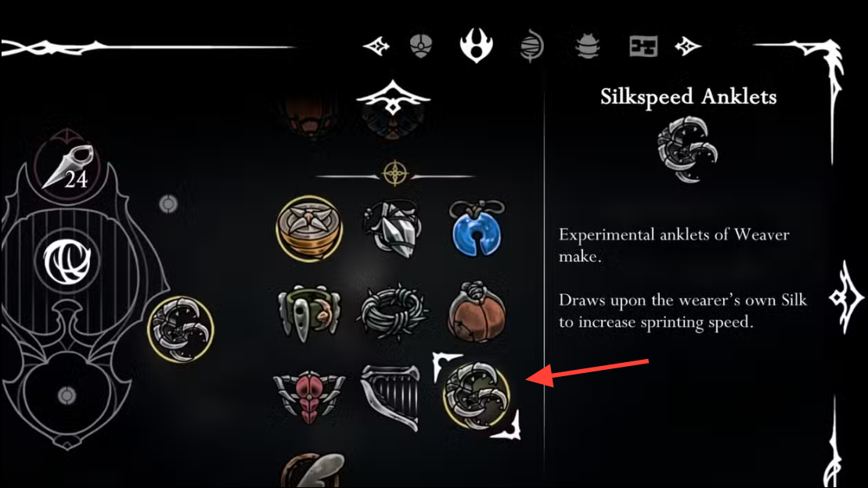
Task: Select the blue Magnetite Brooch charm
Action: point(477,228)
